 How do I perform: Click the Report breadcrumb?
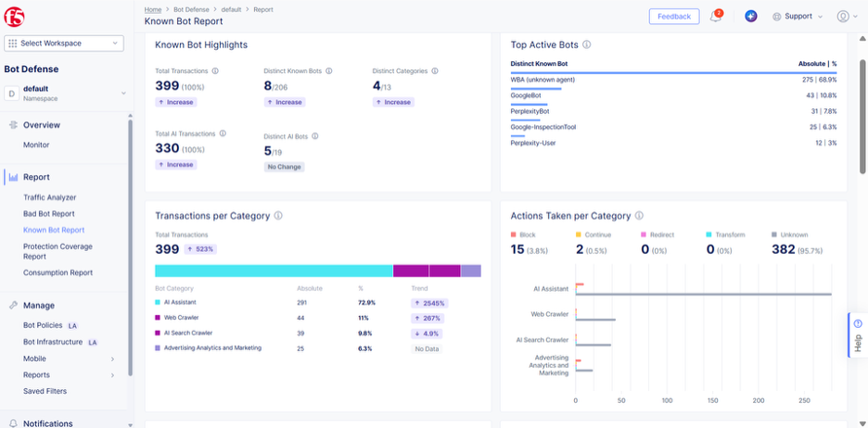pos(263,9)
